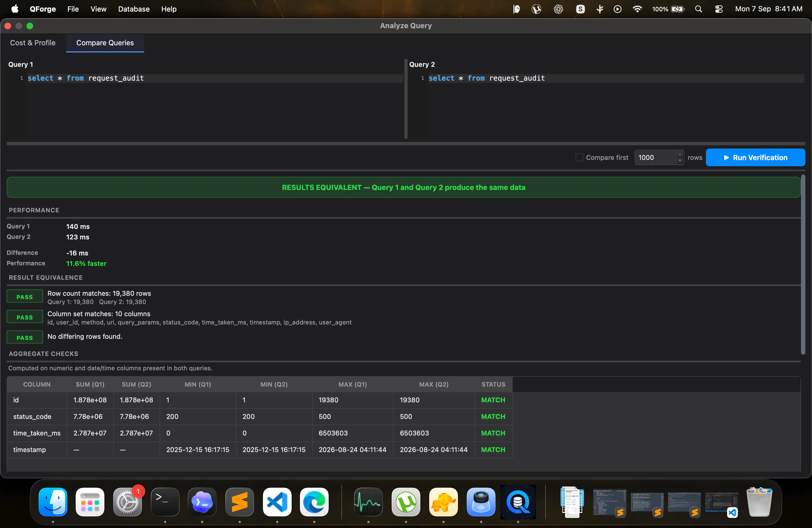The image size is (812, 528).
Task: Open the Help menu
Action: 169,9
